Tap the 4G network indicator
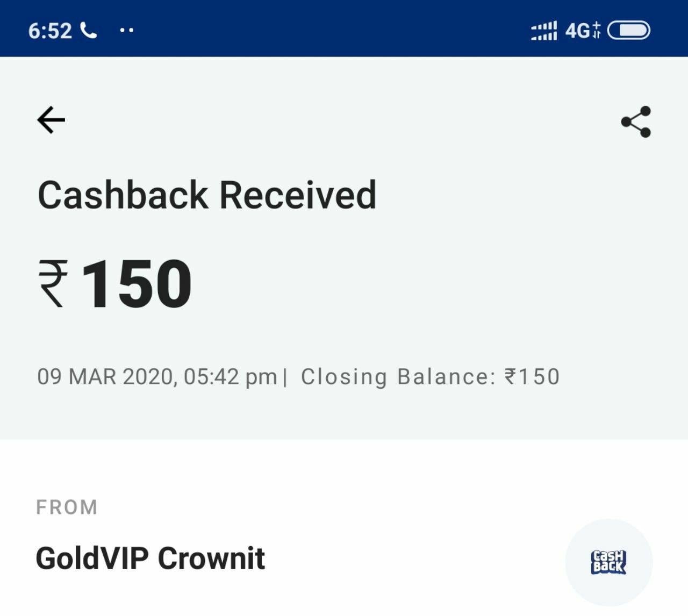Screen dimensions: 688x616 (x=583, y=31)
